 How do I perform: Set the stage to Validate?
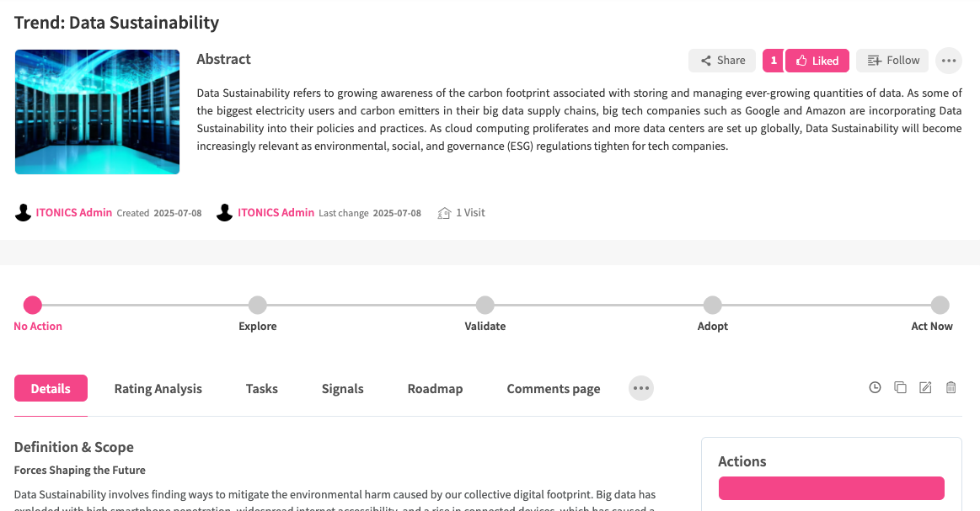[485, 305]
